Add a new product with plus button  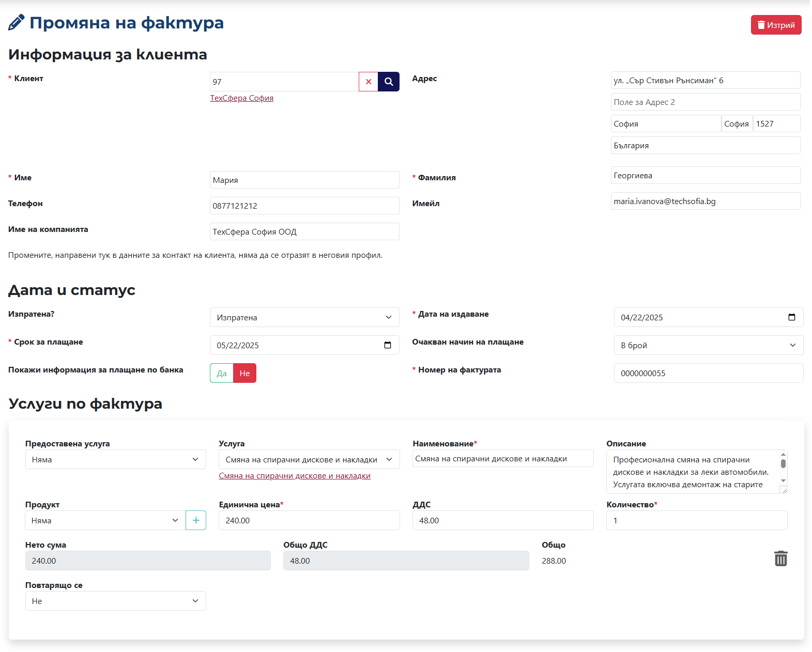(196, 520)
